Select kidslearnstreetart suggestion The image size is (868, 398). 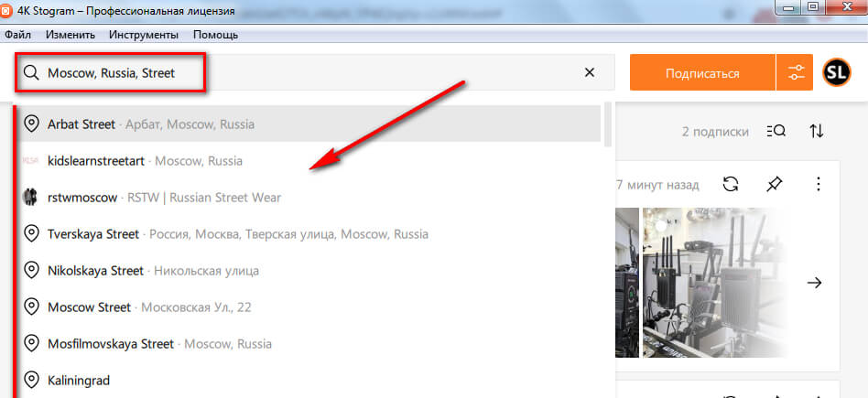310,161
